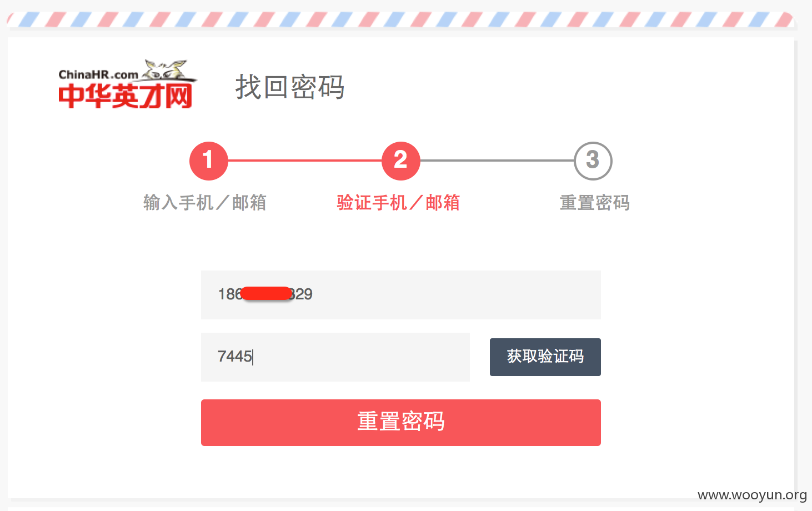812x511 pixels.
Task: Click the www.wooyun.org watermark
Action: click(x=752, y=495)
